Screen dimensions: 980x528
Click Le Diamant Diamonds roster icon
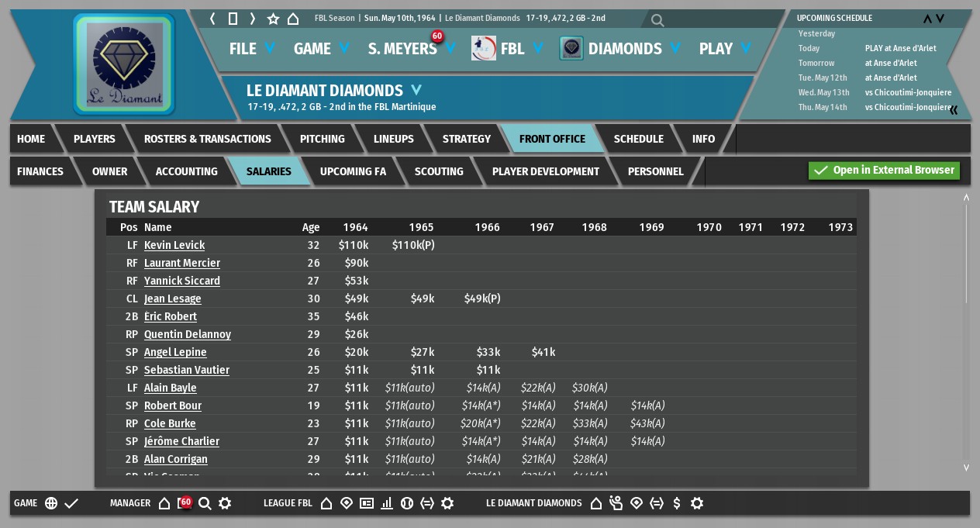[x=616, y=503]
